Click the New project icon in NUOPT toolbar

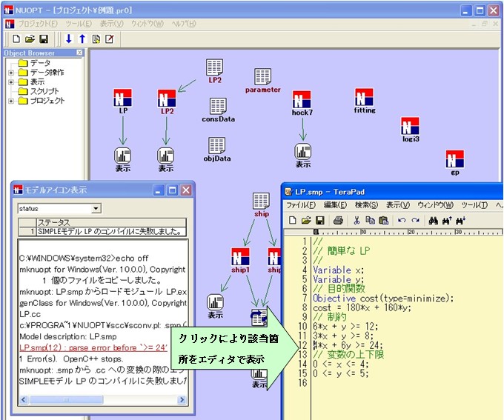tap(16, 39)
